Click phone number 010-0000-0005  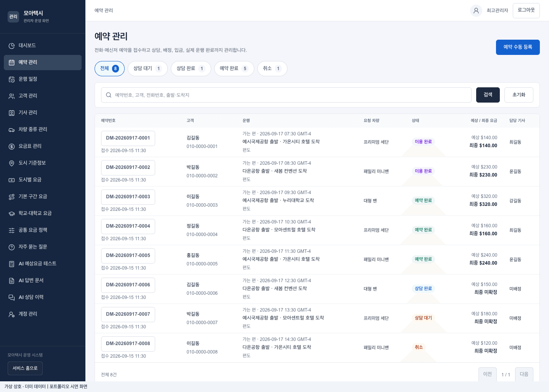[x=202, y=264]
